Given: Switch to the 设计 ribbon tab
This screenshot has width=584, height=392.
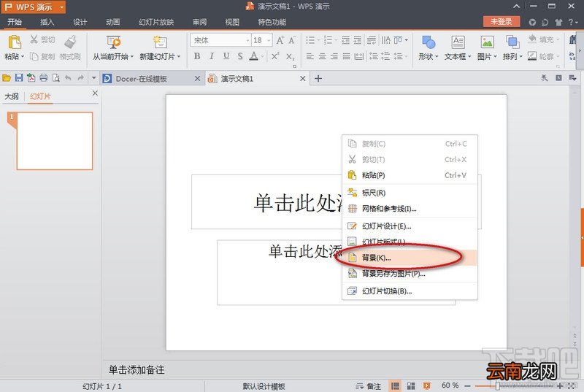Looking at the screenshot, I should (x=80, y=22).
